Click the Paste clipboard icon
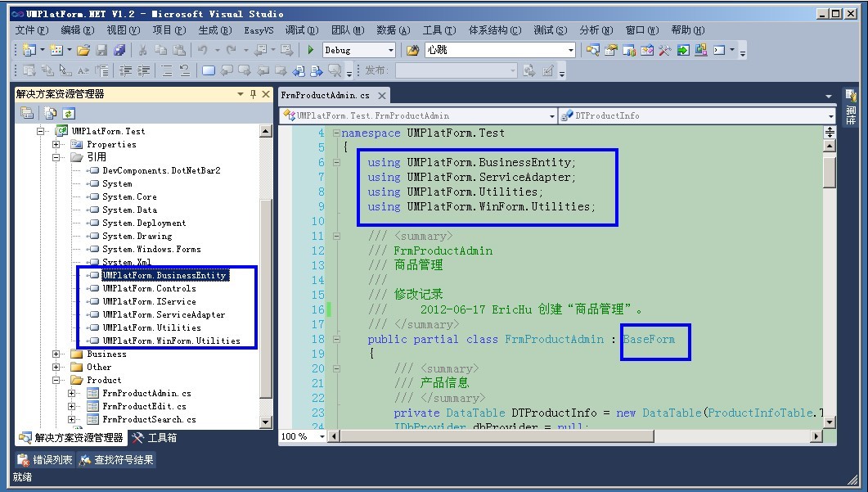Screen dimensions: 868x492 pyautogui.click(x=179, y=51)
